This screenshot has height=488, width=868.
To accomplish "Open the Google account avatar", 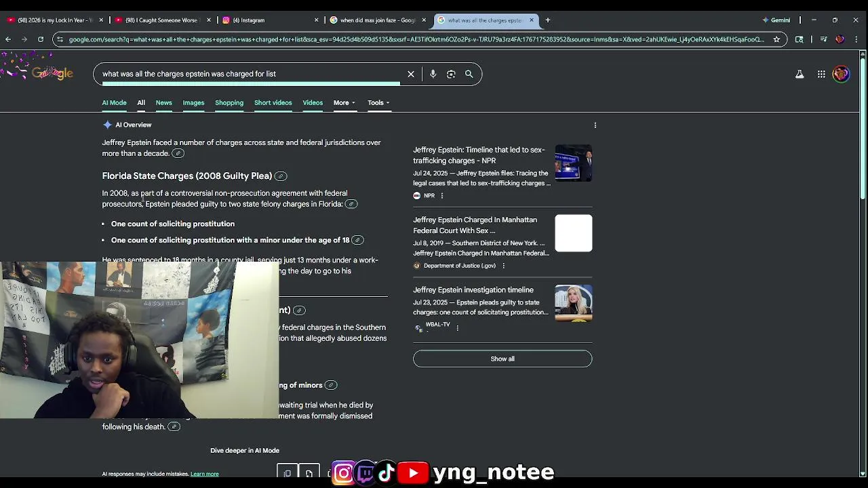I will point(841,74).
